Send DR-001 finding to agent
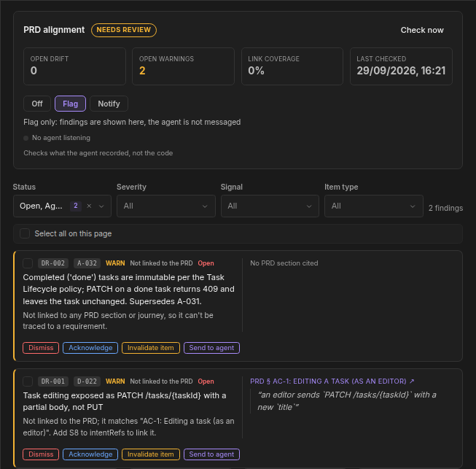This screenshot has width=476, height=469. [211, 454]
